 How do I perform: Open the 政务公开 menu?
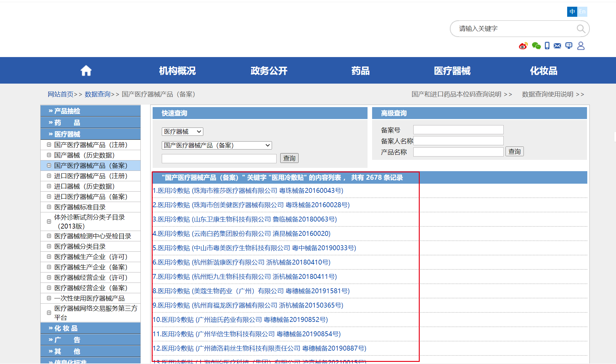269,71
